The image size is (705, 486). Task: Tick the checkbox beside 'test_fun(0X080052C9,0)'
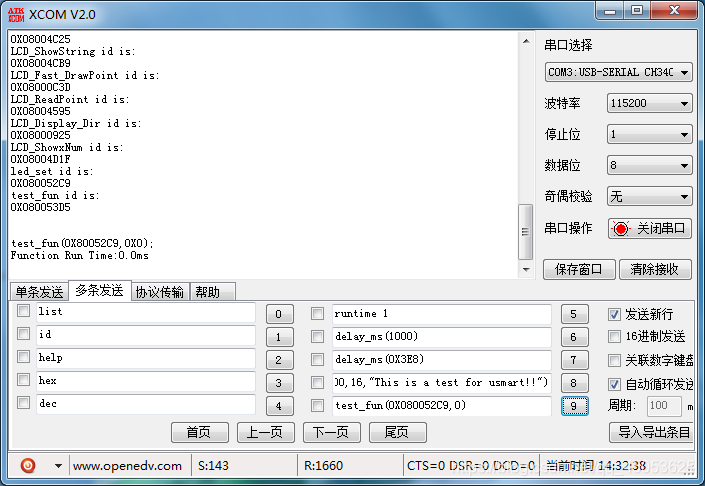[317, 406]
